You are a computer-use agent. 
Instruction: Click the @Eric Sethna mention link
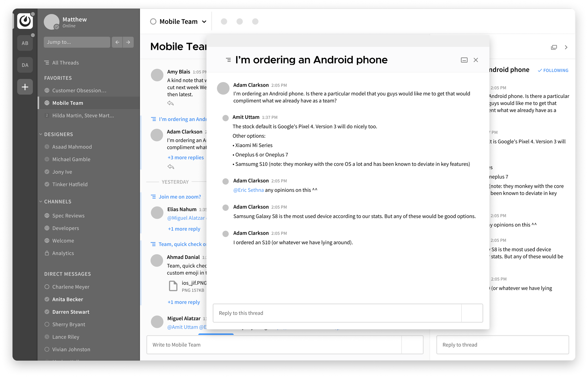[248, 190]
